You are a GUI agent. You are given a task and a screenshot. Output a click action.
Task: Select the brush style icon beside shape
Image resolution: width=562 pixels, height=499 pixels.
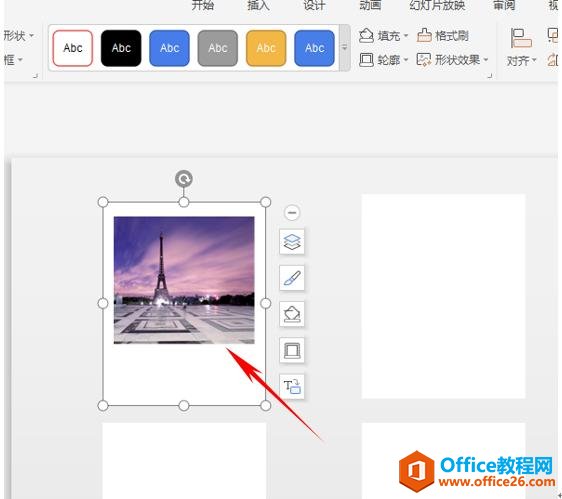[x=292, y=278]
